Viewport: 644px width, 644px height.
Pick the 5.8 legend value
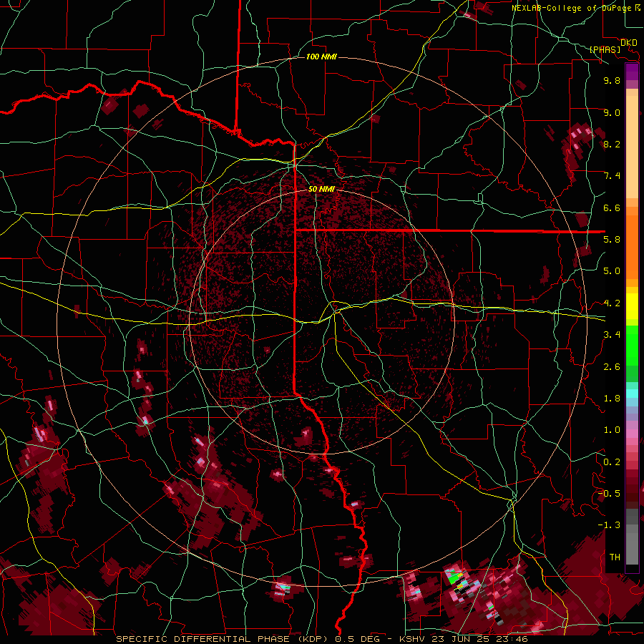[x=612, y=240]
